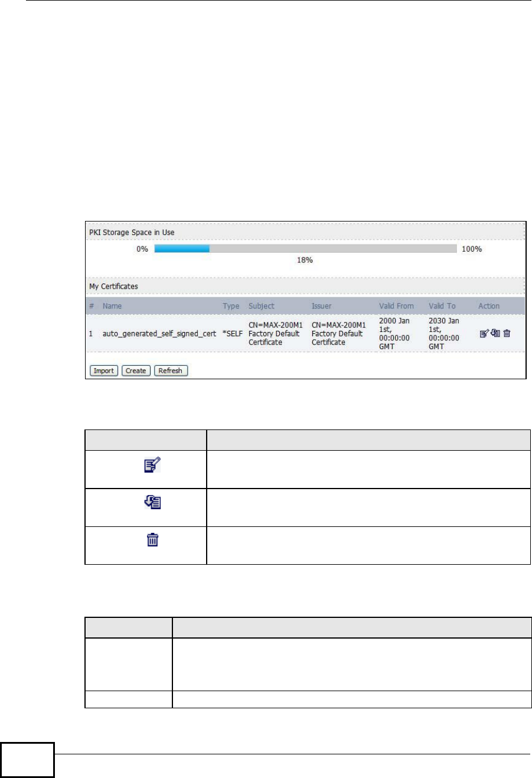
Task: Click the 18% usage label
Action: click(305, 260)
